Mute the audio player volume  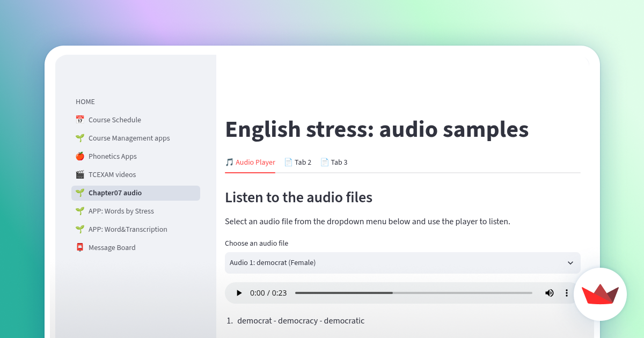pos(549,293)
